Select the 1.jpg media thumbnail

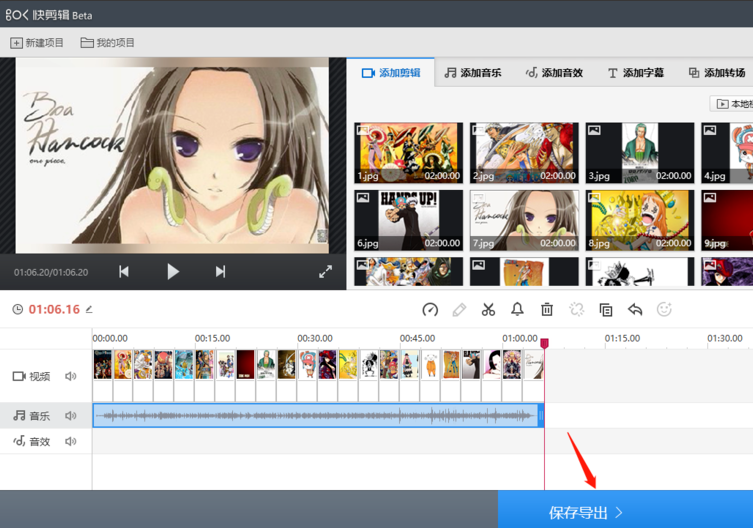click(409, 153)
